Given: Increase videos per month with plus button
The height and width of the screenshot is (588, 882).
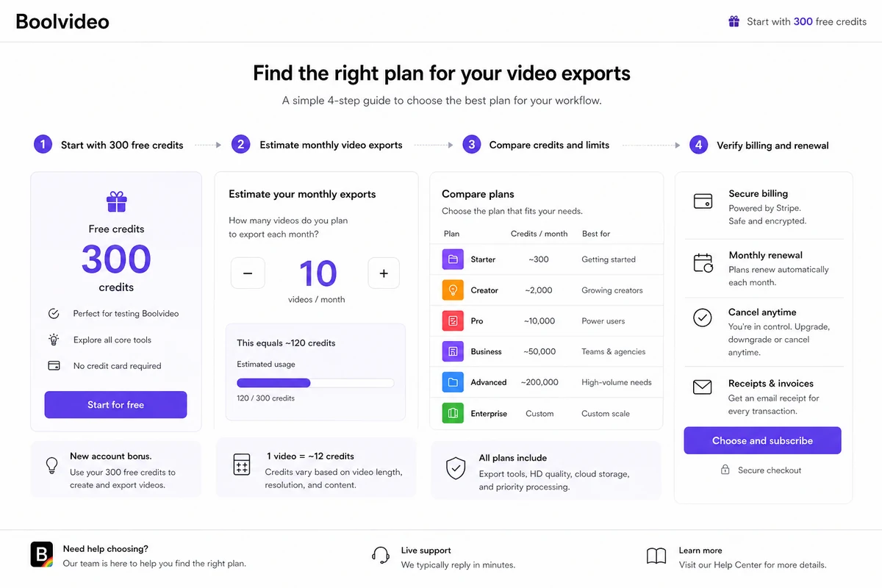Looking at the screenshot, I should coord(384,273).
